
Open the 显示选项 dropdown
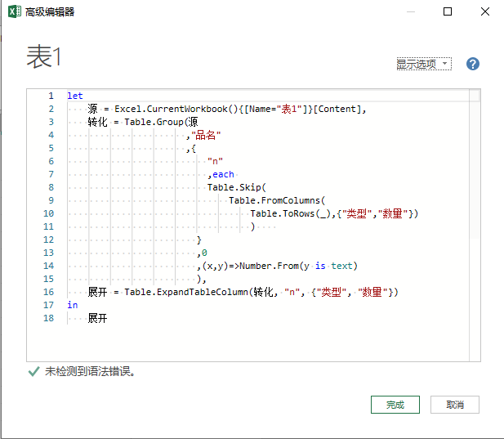click(x=424, y=64)
